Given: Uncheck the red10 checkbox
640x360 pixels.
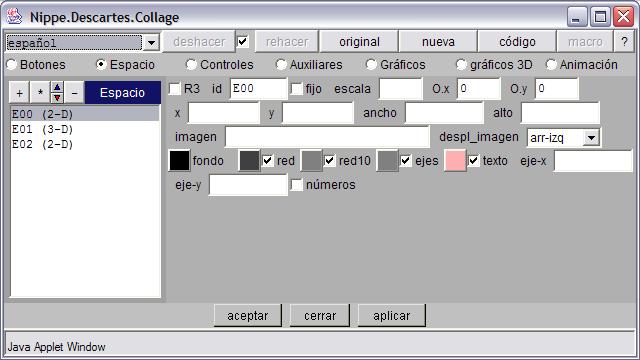Looking at the screenshot, I should [x=330, y=160].
